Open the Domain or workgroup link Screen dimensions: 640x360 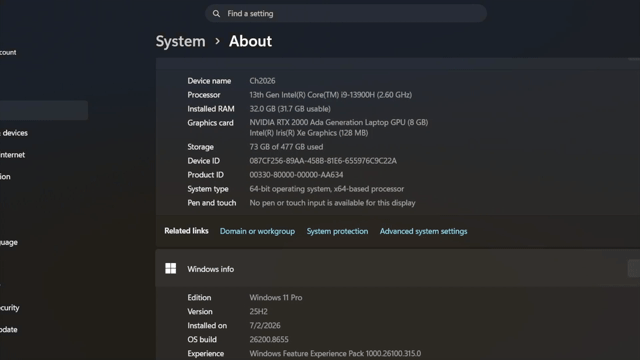tap(257, 231)
